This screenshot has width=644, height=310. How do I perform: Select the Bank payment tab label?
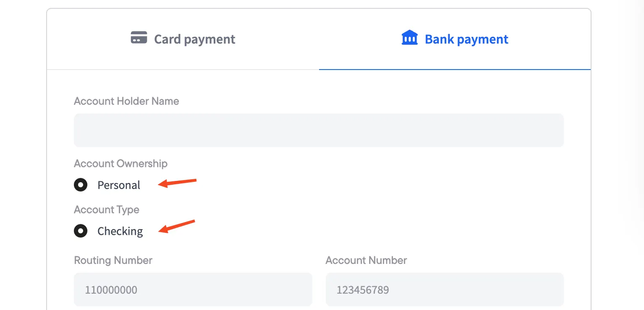click(x=466, y=39)
